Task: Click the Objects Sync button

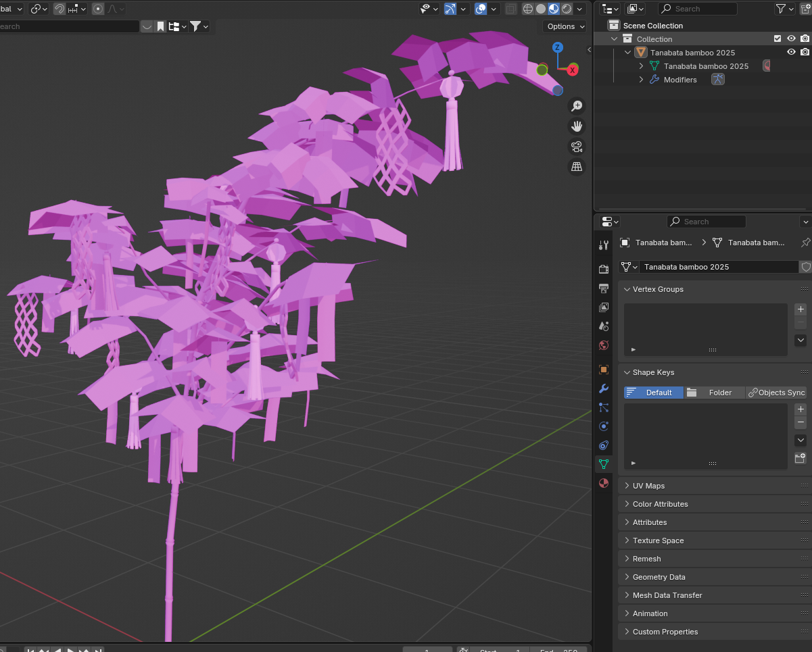Action: coord(776,393)
